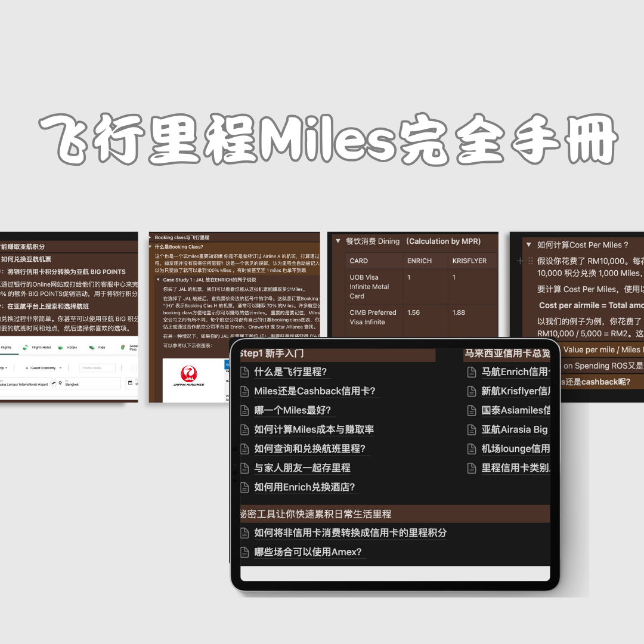Viewport: 644px width, 644px height.
Task: Click the calendar icon in flight search
Action: tap(130, 383)
